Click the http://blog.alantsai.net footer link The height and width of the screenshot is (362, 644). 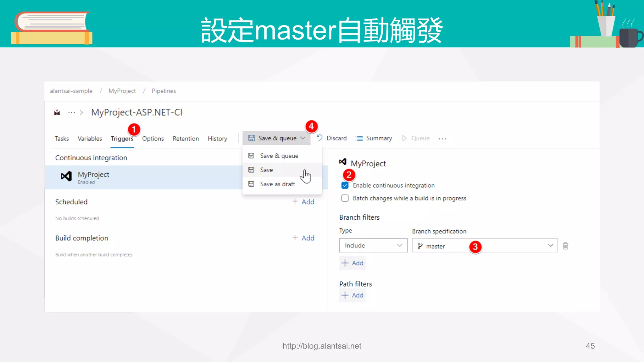[322, 346]
